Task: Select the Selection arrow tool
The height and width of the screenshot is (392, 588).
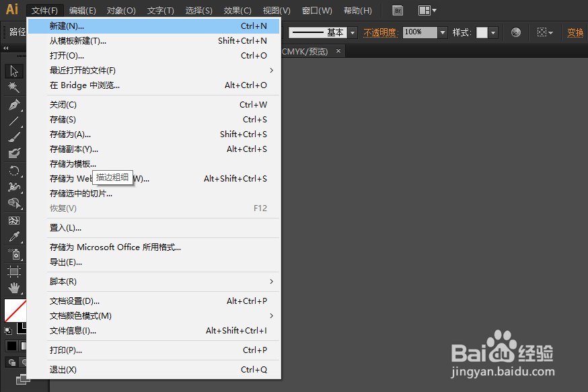Action: click(14, 71)
